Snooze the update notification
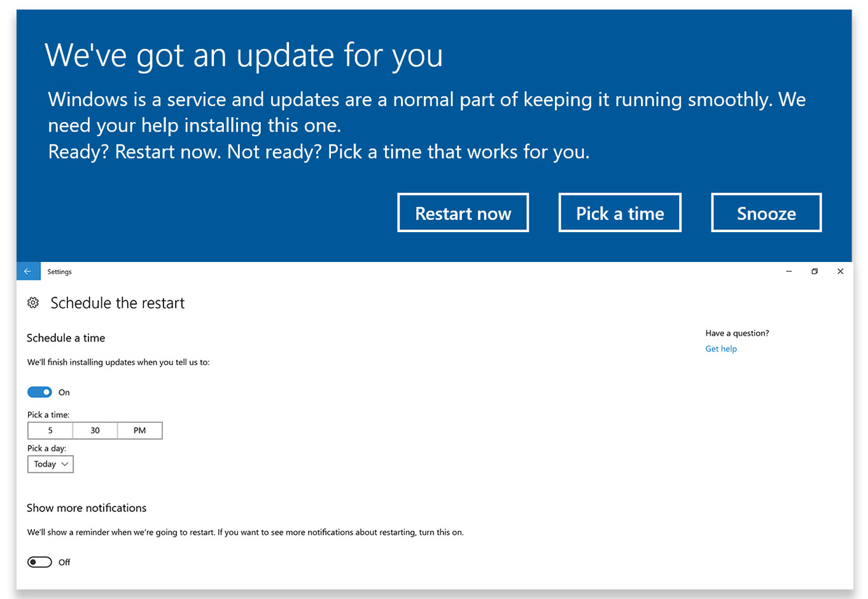 pos(766,213)
